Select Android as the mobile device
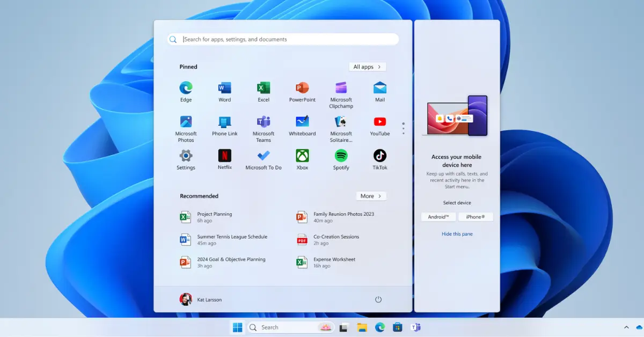 (438, 217)
